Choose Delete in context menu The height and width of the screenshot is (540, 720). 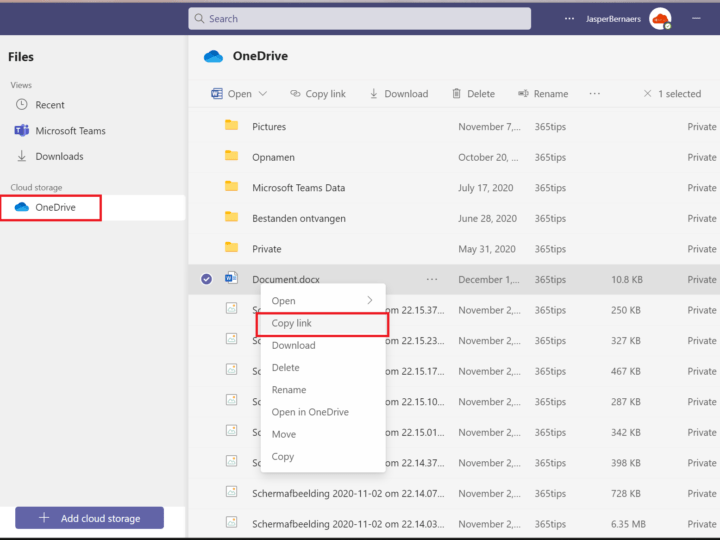point(323,367)
